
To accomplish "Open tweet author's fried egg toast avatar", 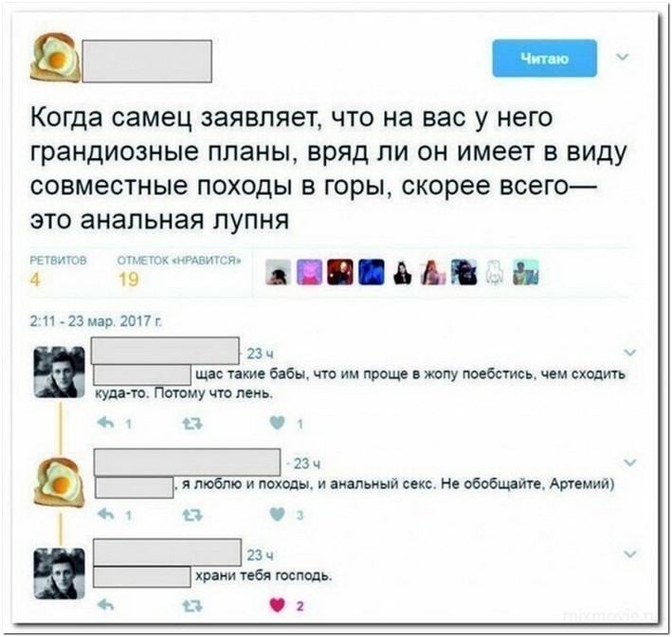I will (x=54, y=58).
